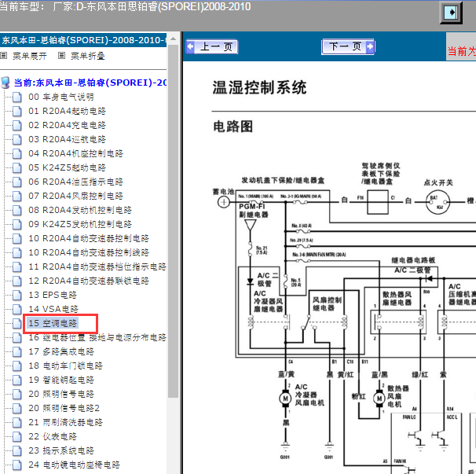Select root node 当前:东风本田-思铂睿
Screen dimensions: 476x474
tap(90, 83)
